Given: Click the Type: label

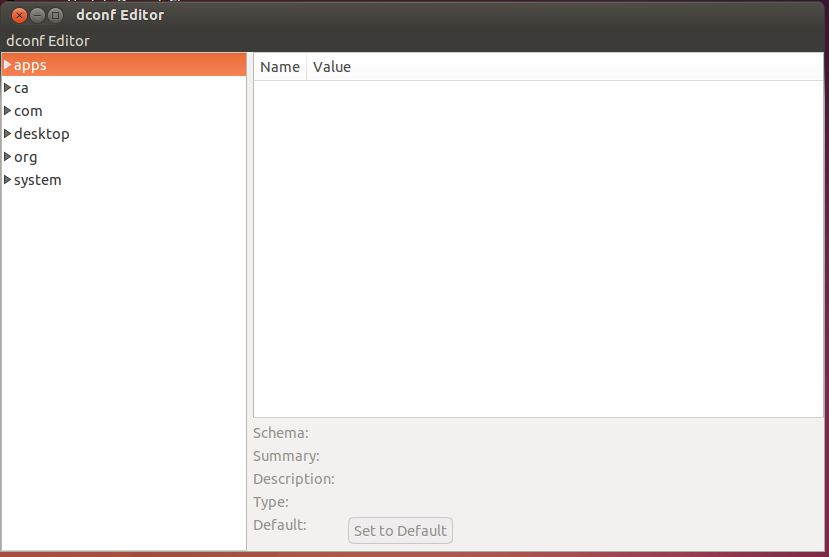Looking at the screenshot, I should (271, 502).
